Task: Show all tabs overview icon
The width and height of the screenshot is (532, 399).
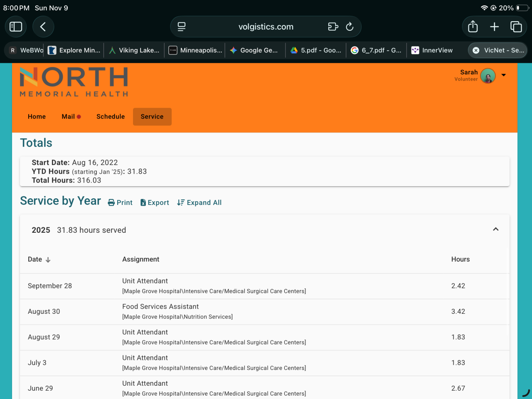Action: pos(516,27)
